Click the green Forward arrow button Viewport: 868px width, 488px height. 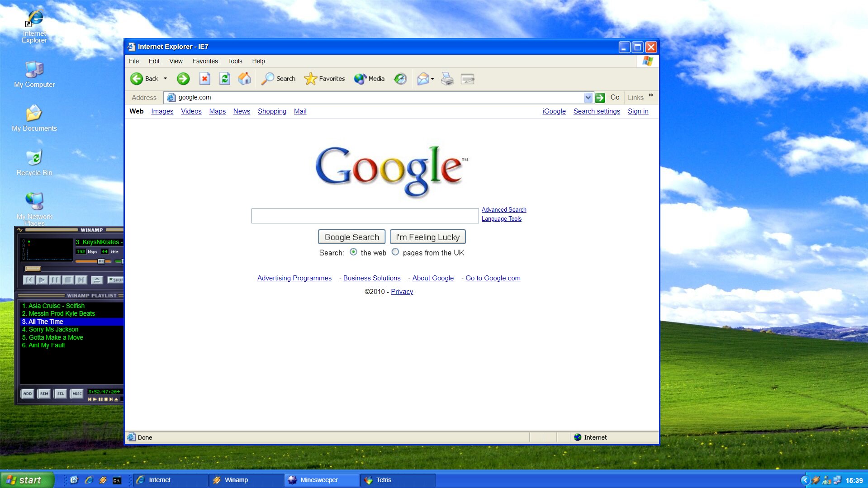[183, 79]
